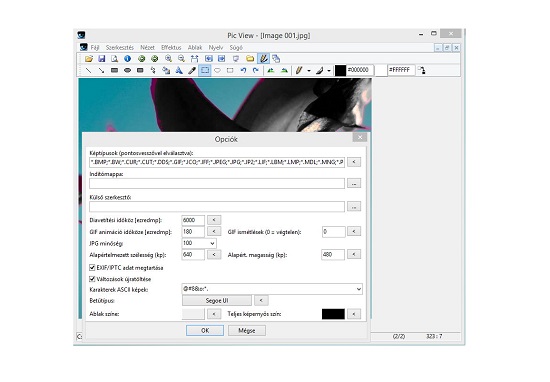Select the rectangular selection marquee tool
Image resolution: width=550 pixels, height=382 pixels.
(205, 71)
